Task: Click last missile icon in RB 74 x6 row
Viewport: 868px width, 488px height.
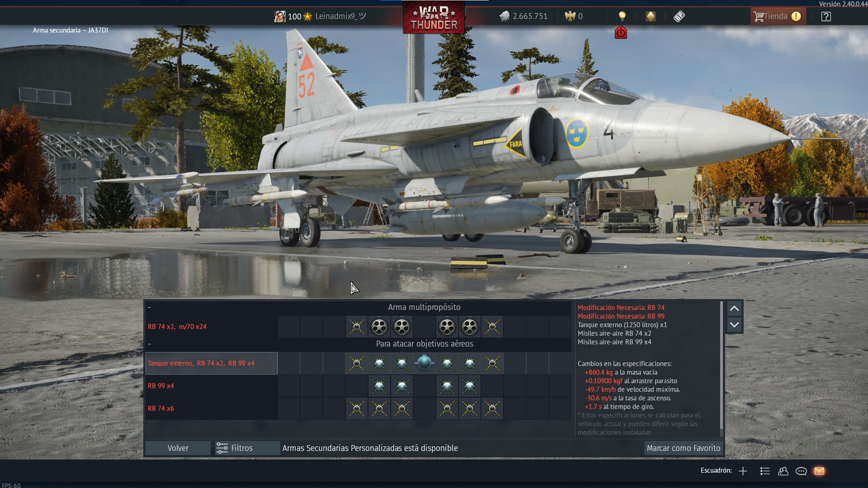Action: (x=492, y=408)
